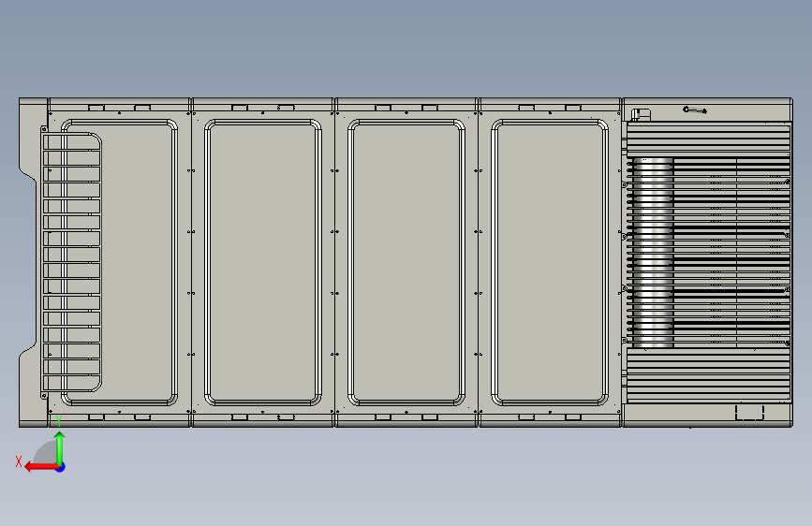The width and height of the screenshot is (812, 526).
Task: Select the gray plane sector of the triad
Action: click(x=45, y=453)
